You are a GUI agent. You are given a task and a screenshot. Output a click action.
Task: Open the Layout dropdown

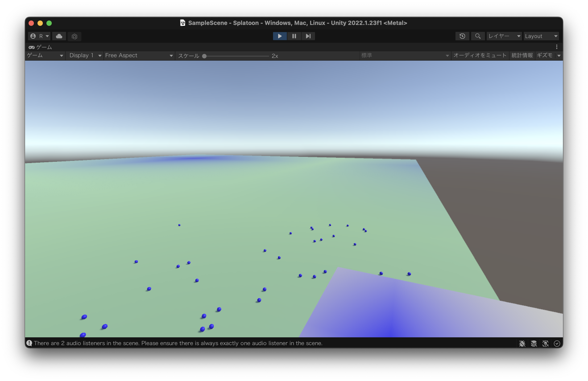pyautogui.click(x=541, y=36)
